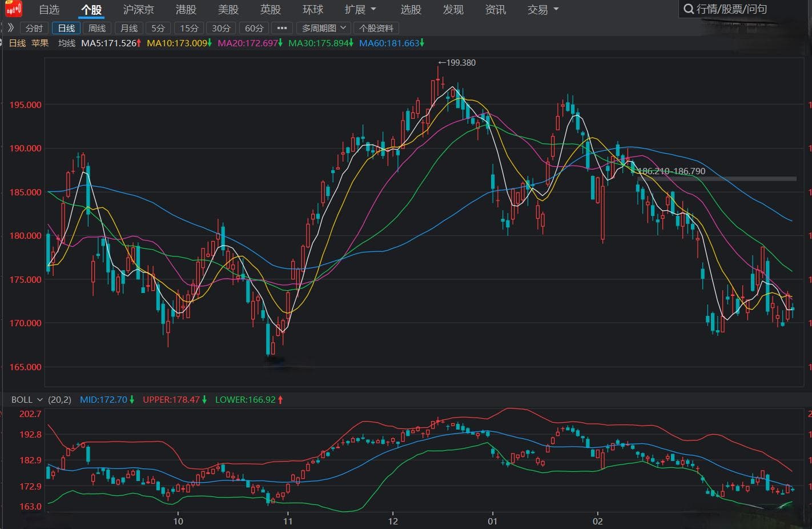Click the MA60:181.663 indicator value
The width and height of the screenshot is (812, 529).
coord(392,43)
